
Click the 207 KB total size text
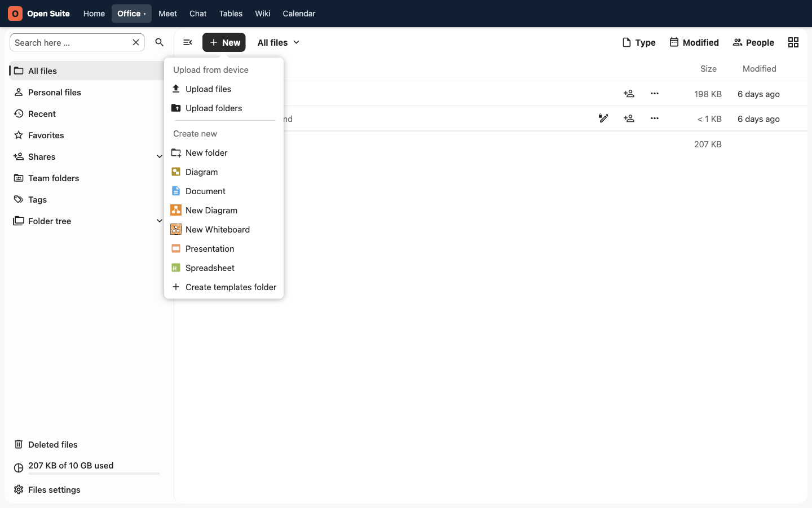pos(708,144)
